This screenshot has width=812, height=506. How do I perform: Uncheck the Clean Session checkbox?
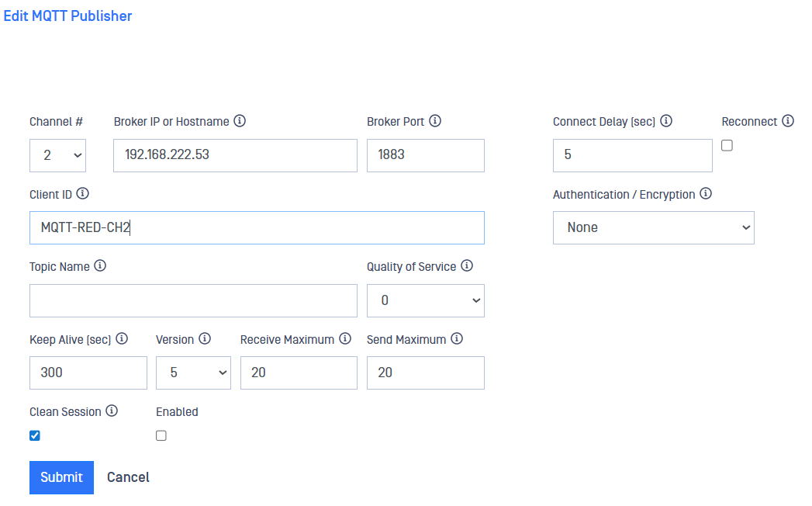click(35, 435)
